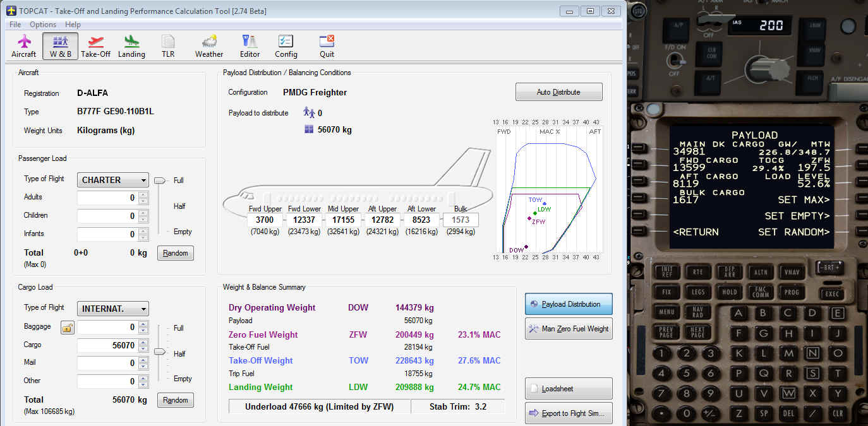This screenshot has width=868, height=426.
Task: Click the Aft Lower weight field
Action: 421,220
